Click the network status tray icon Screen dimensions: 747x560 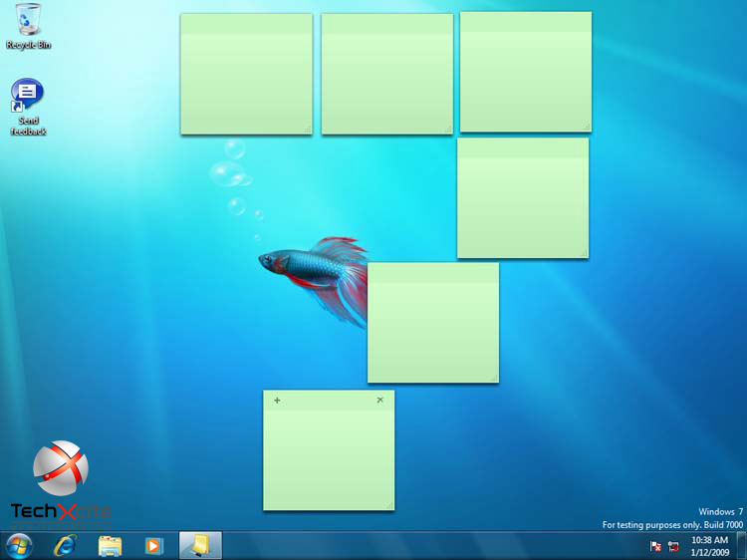[673, 546]
